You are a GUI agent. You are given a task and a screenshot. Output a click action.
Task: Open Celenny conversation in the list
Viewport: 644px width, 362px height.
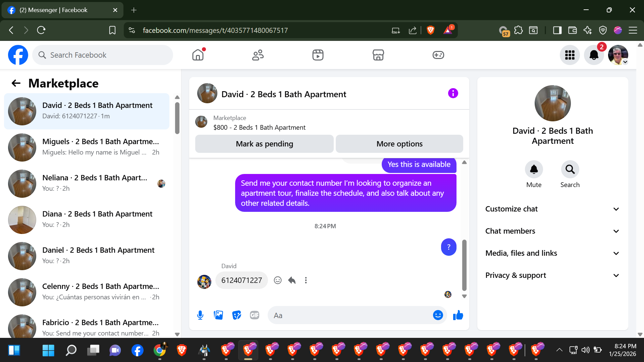coord(87,292)
